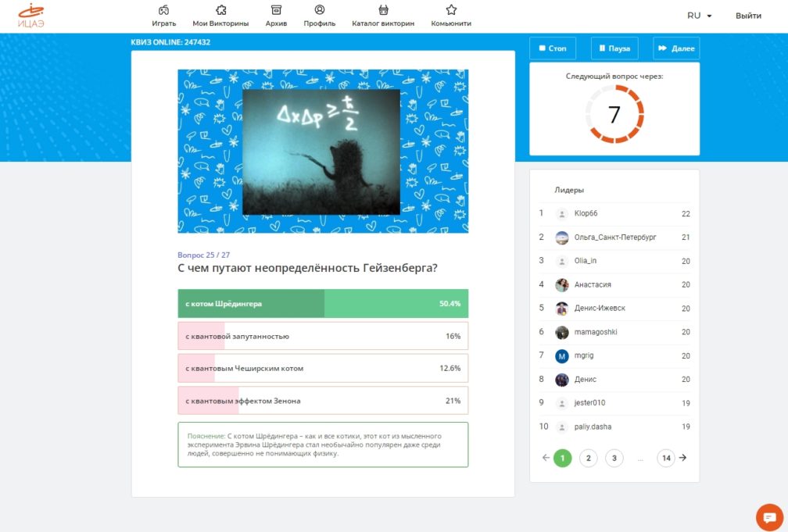
Task: Open the Профиль user icon
Action: 320,10
